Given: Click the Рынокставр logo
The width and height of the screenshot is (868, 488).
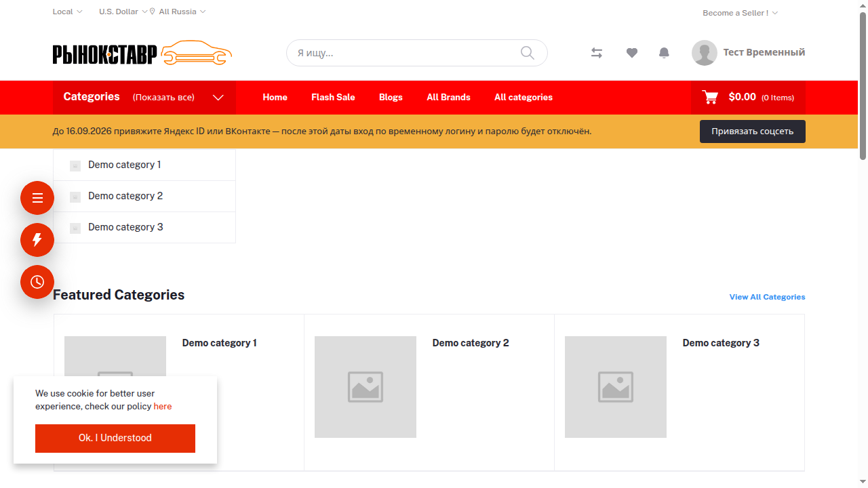Looking at the screenshot, I should (x=142, y=53).
